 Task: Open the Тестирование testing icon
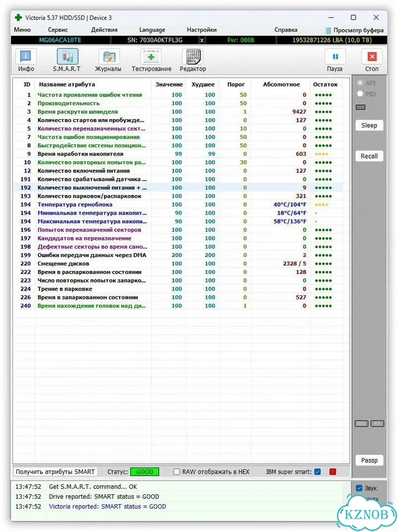coord(151,57)
